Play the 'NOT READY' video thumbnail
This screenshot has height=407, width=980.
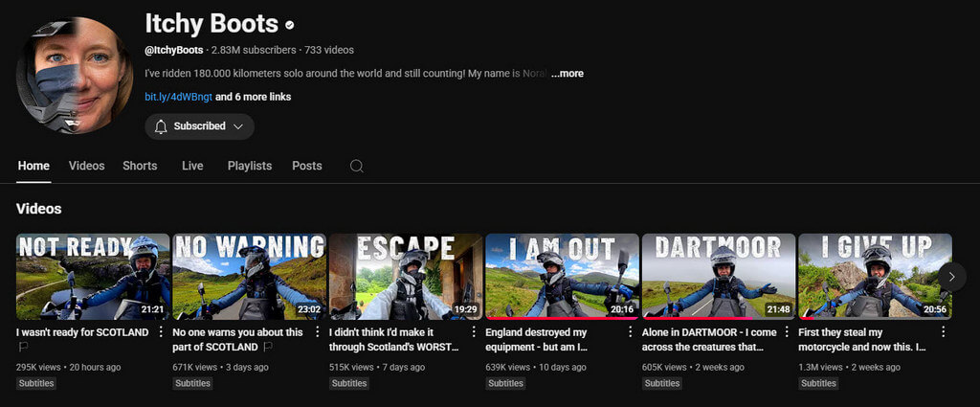tap(93, 277)
